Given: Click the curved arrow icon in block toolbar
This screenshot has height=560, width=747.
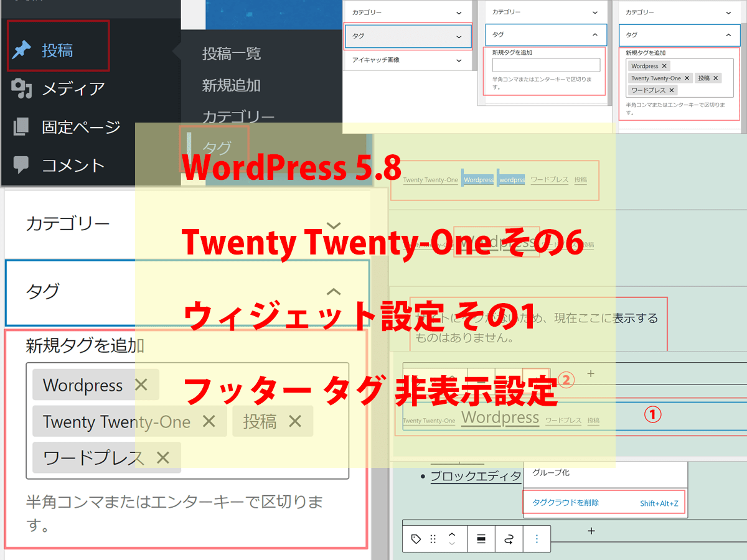Looking at the screenshot, I should 509,539.
